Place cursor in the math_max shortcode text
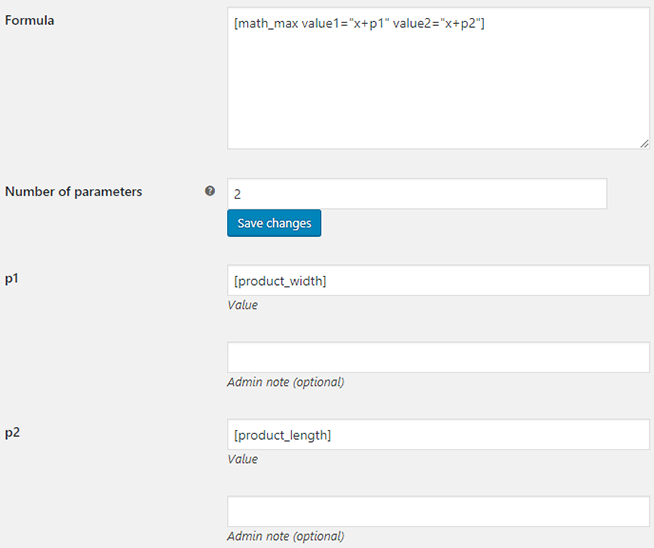The height and width of the screenshot is (548, 654). coord(359,24)
